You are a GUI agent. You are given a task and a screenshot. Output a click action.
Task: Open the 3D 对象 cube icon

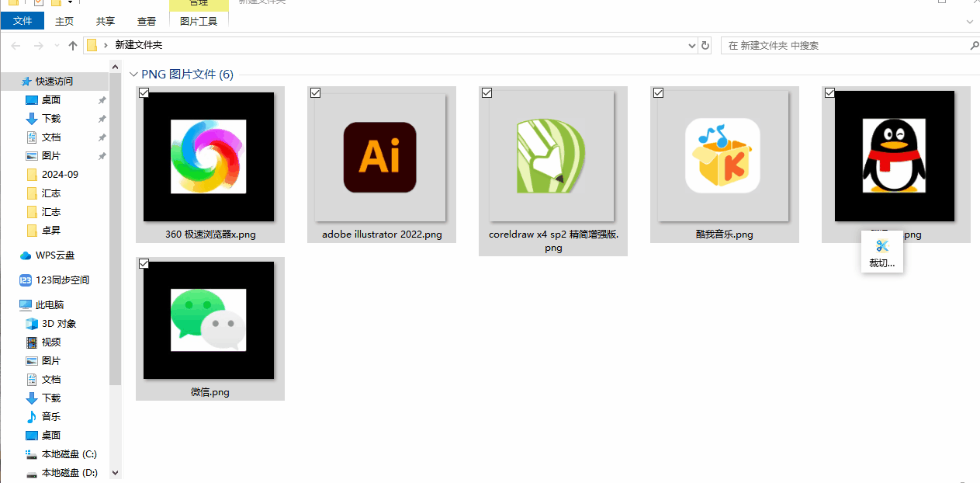pos(32,324)
